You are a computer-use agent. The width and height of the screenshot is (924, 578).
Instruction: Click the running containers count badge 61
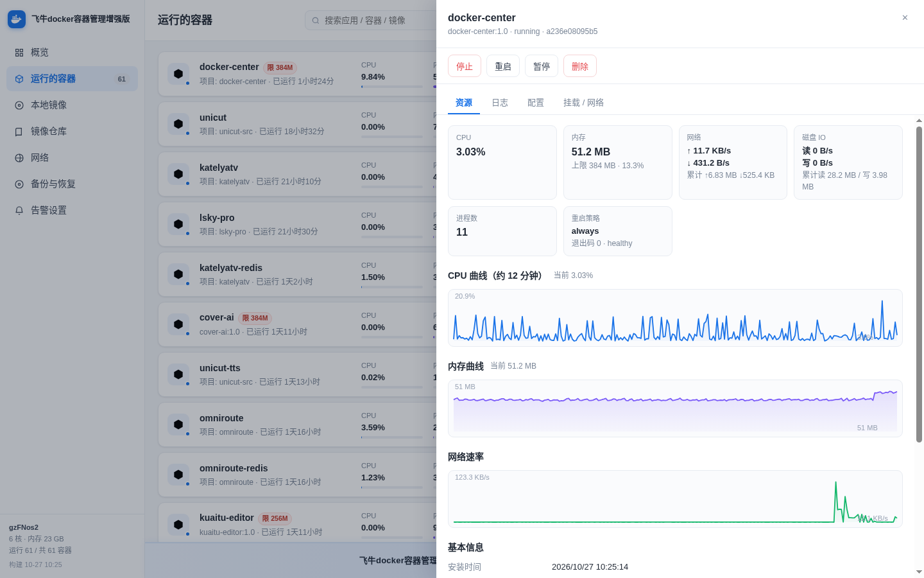coord(122,79)
